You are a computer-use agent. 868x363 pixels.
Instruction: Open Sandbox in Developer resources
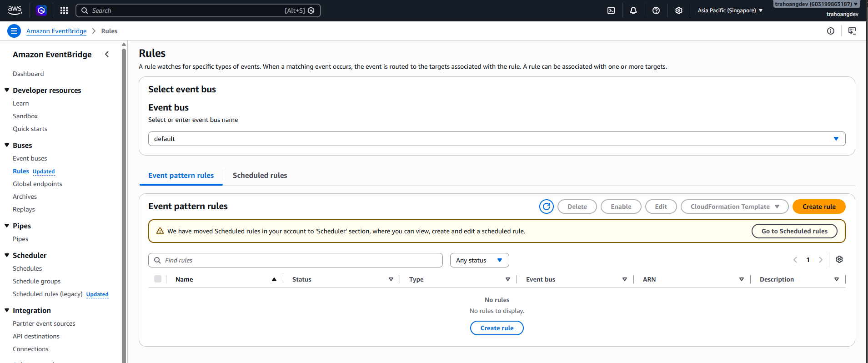click(x=25, y=116)
